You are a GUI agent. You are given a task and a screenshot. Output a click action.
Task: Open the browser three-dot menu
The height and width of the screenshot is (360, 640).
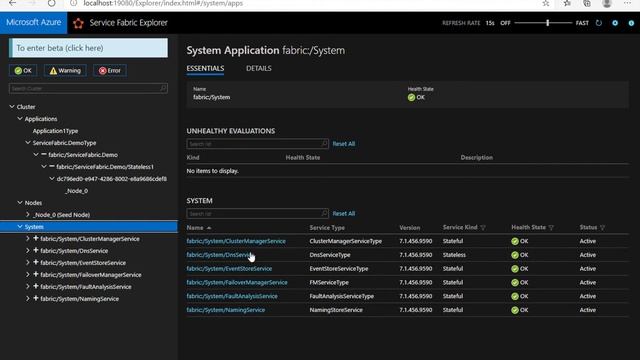point(627,3)
